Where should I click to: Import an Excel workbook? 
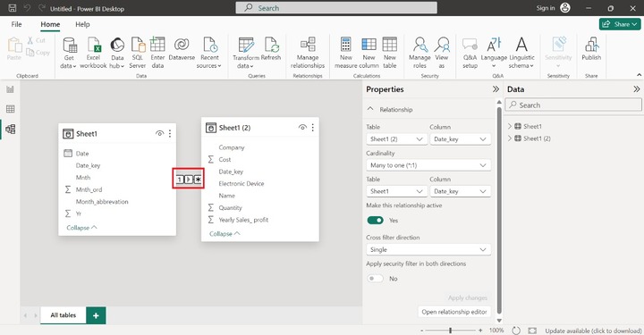point(93,54)
